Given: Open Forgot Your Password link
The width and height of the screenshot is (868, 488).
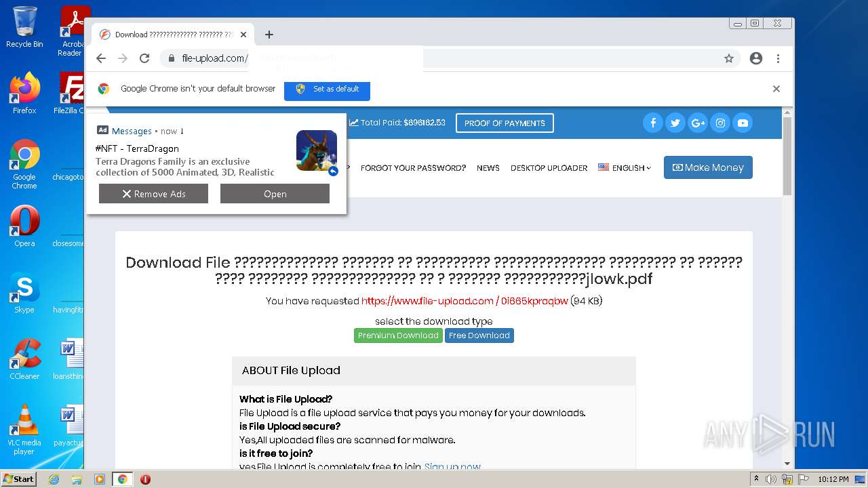Looking at the screenshot, I should coord(413,168).
